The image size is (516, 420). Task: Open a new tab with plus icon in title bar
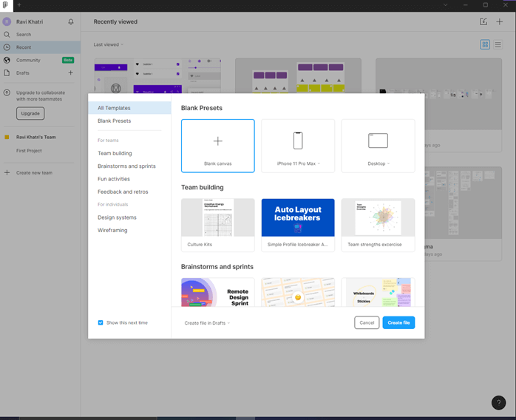[x=19, y=5]
